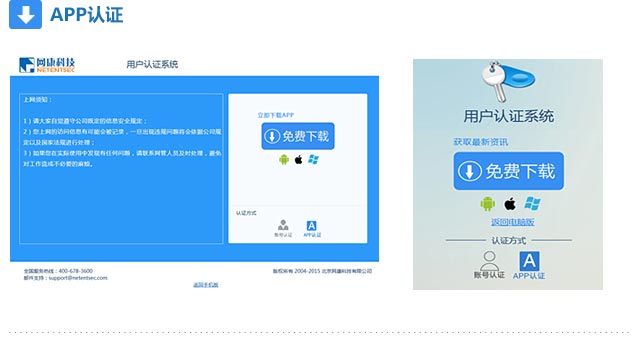Open 返回电脑版 link in mobile view
Screen dimensions: 633x363
tap(513, 222)
